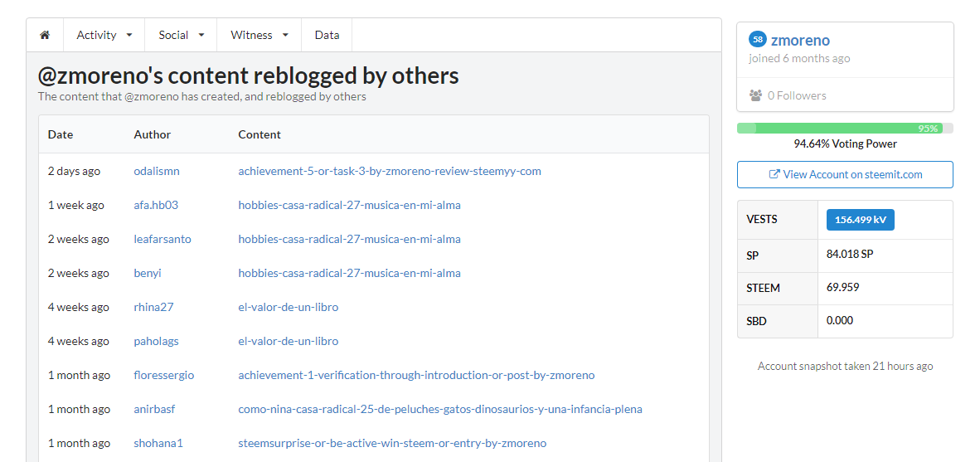The height and width of the screenshot is (462, 980).
Task: Open zmoreno profile name link
Action: point(800,41)
